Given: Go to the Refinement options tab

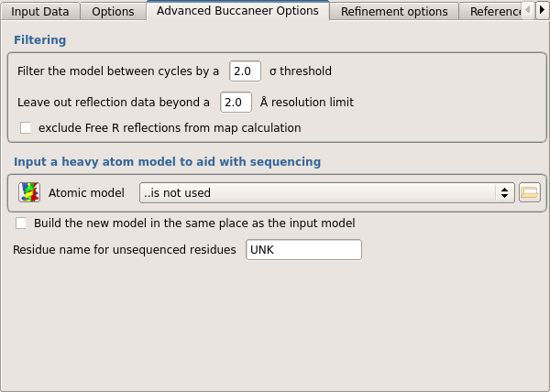Looking at the screenshot, I should pos(394,11).
